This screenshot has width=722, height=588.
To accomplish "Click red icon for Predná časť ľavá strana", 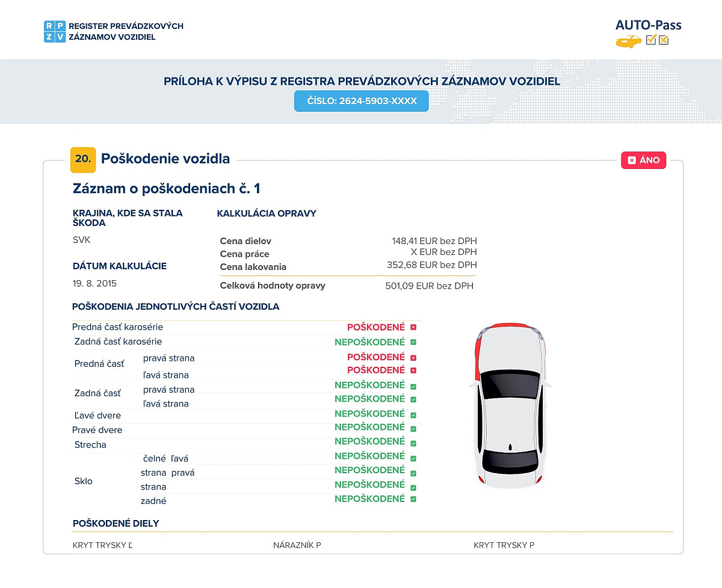I will [x=413, y=370].
